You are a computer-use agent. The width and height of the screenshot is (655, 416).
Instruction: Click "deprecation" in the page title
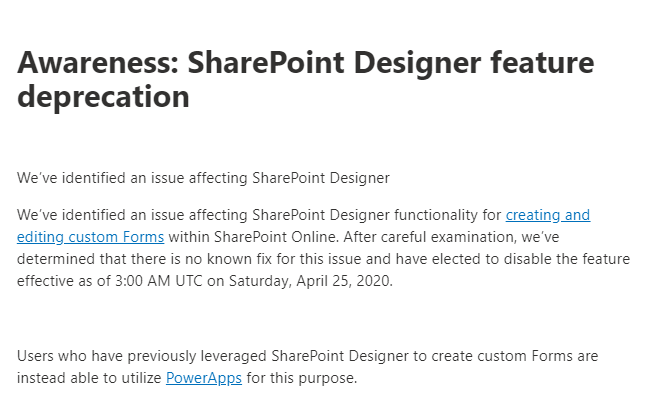click(x=103, y=97)
